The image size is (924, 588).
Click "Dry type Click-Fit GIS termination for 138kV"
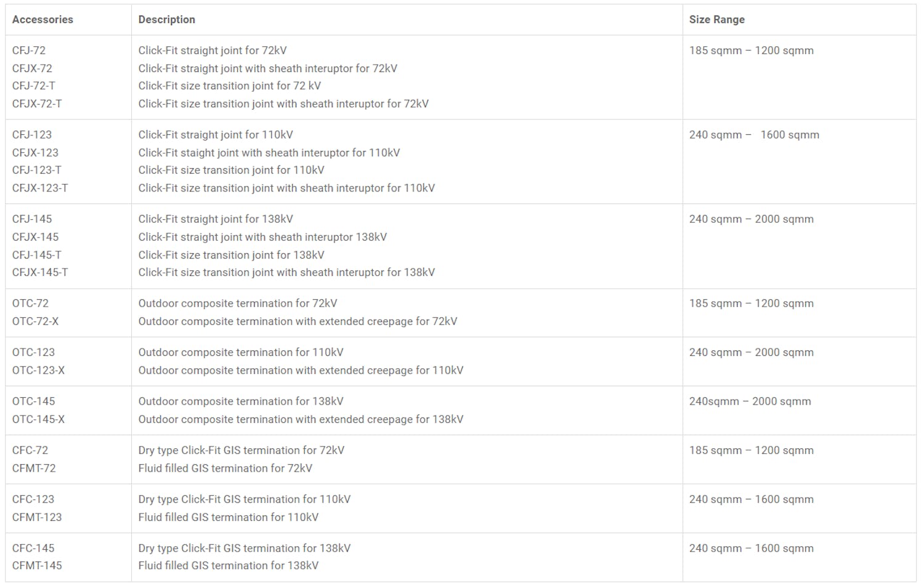244,549
